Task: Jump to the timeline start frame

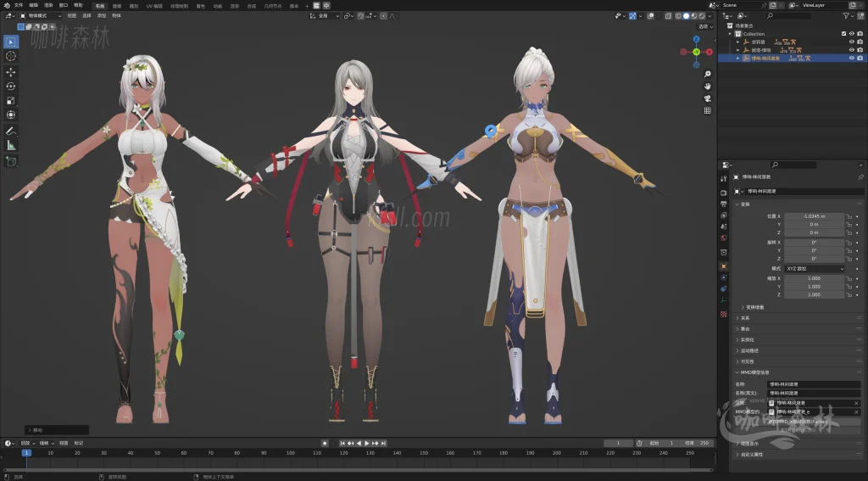Action: click(x=342, y=444)
